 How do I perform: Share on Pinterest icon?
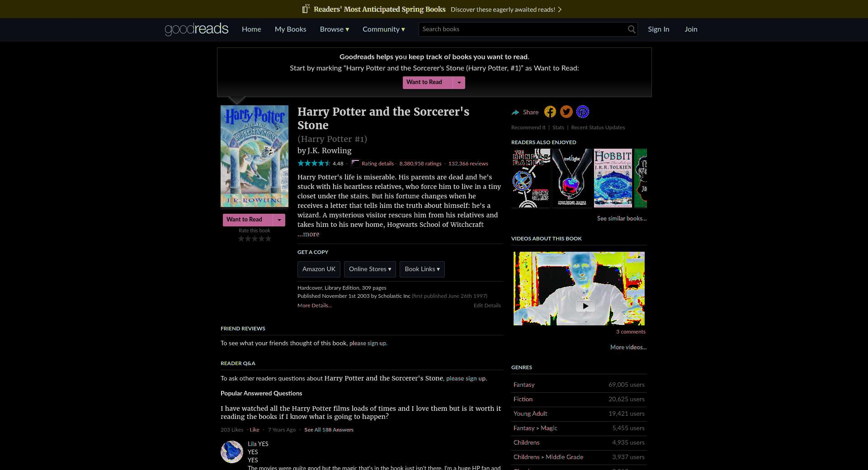tap(583, 112)
